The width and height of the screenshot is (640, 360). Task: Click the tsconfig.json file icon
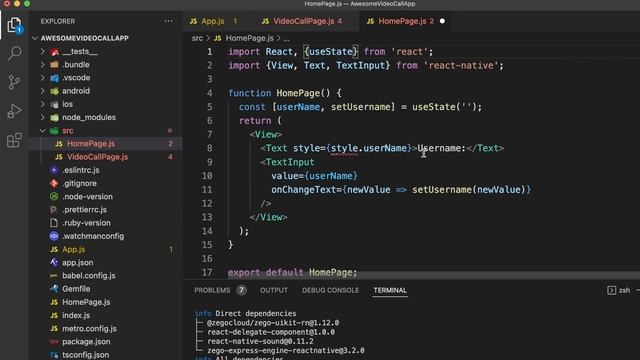pyautogui.click(x=54, y=355)
